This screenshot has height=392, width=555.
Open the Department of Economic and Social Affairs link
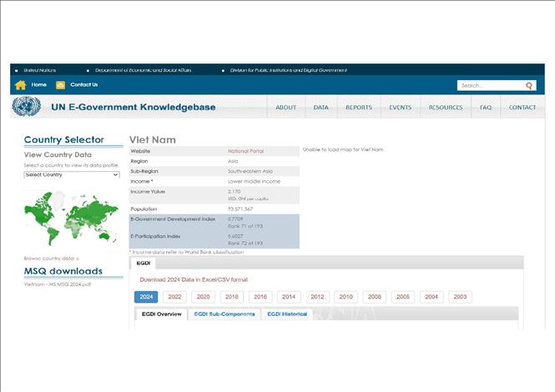coord(143,70)
